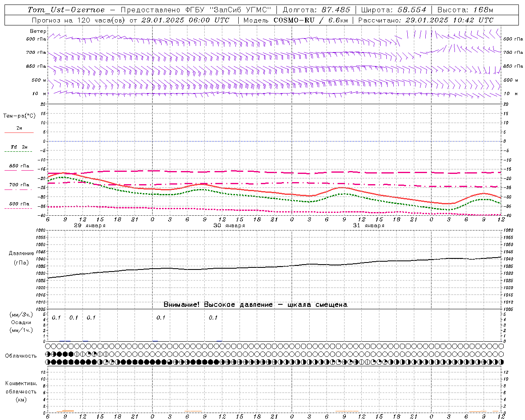Click the dash-dotted "700 гПа" temperature legend entry
The height and width of the screenshot is (420, 525).
point(19,187)
